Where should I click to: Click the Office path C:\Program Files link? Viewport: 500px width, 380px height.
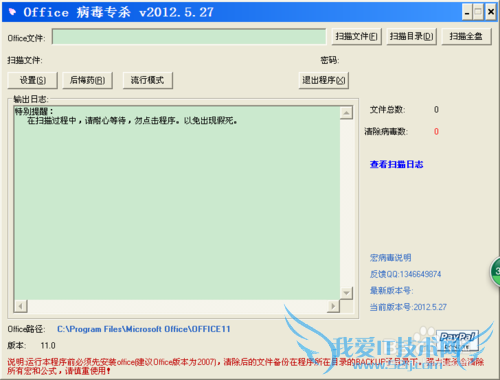(144, 329)
